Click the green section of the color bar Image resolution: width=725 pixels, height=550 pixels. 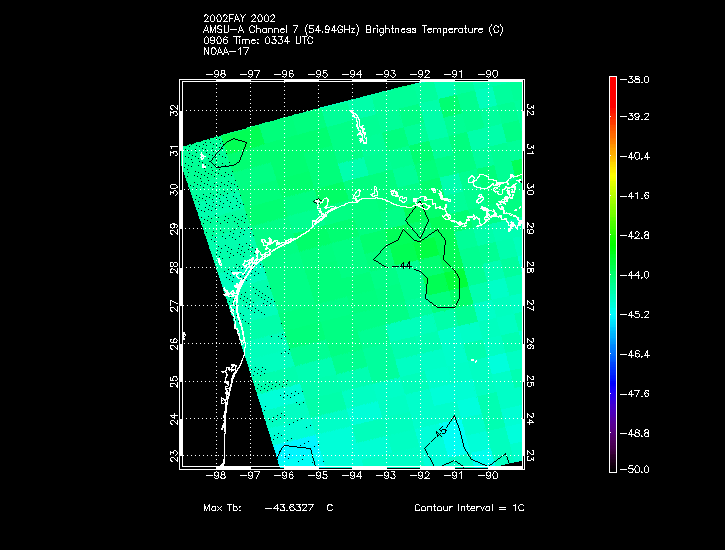(613, 245)
